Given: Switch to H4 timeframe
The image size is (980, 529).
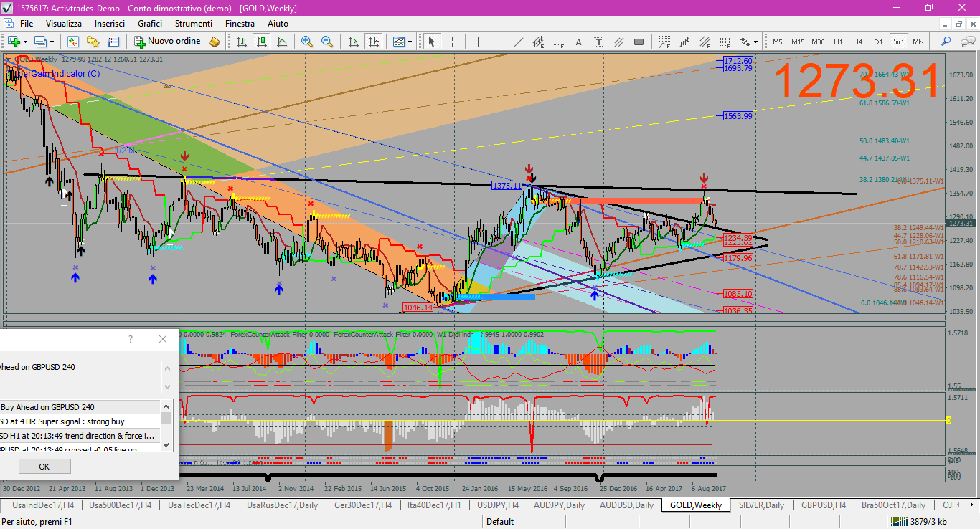Looking at the screenshot, I should (858, 42).
